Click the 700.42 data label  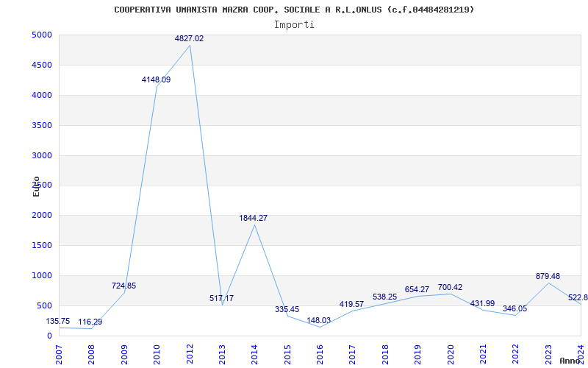(450, 288)
